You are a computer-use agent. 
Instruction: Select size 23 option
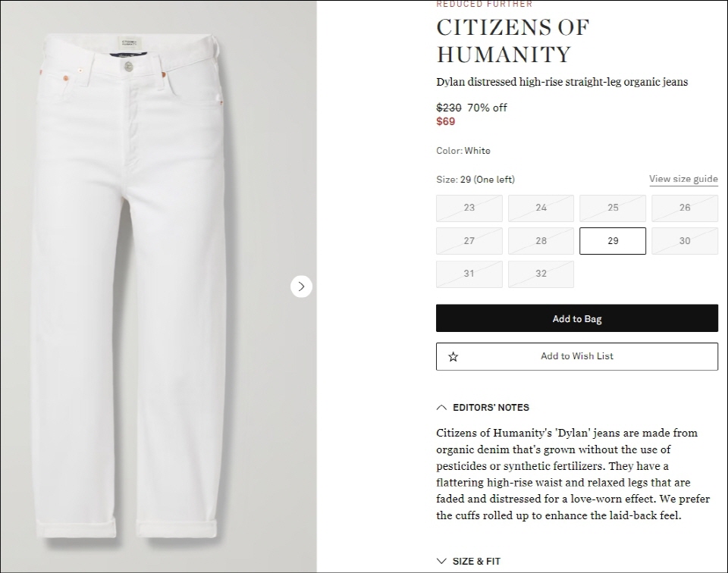point(469,208)
